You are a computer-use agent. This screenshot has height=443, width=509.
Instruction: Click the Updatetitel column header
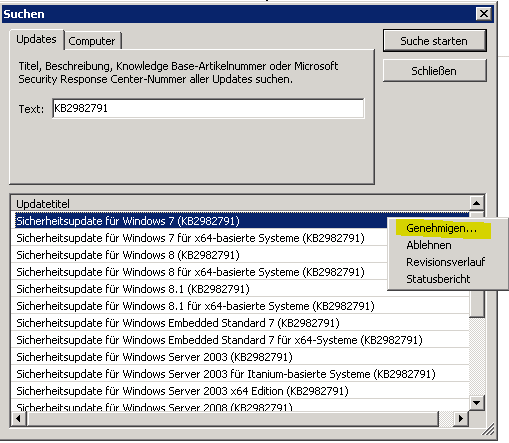point(240,204)
